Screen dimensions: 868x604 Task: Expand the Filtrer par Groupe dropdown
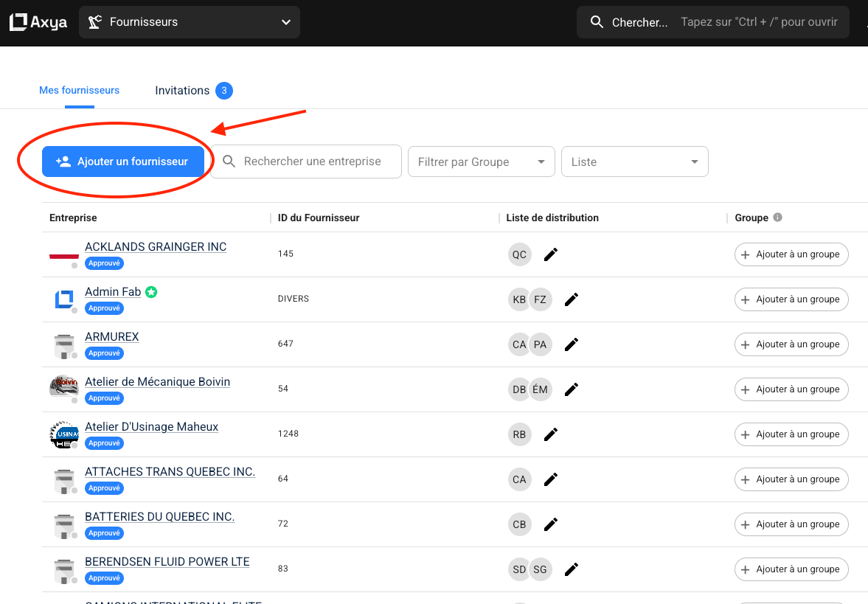pyautogui.click(x=481, y=162)
